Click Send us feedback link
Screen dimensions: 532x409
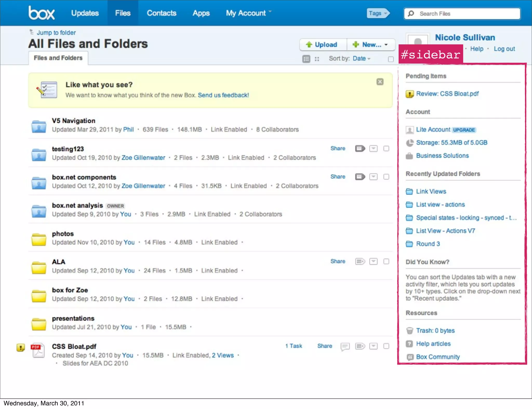pyautogui.click(x=223, y=95)
